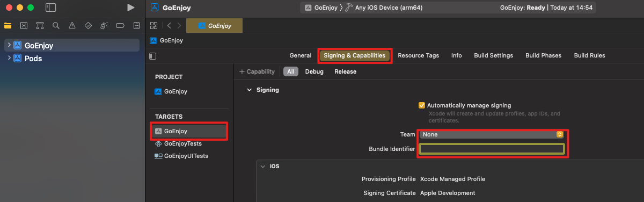Open the Team dropdown showing None
This screenshot has height=202, width=644.
[492, 134]
